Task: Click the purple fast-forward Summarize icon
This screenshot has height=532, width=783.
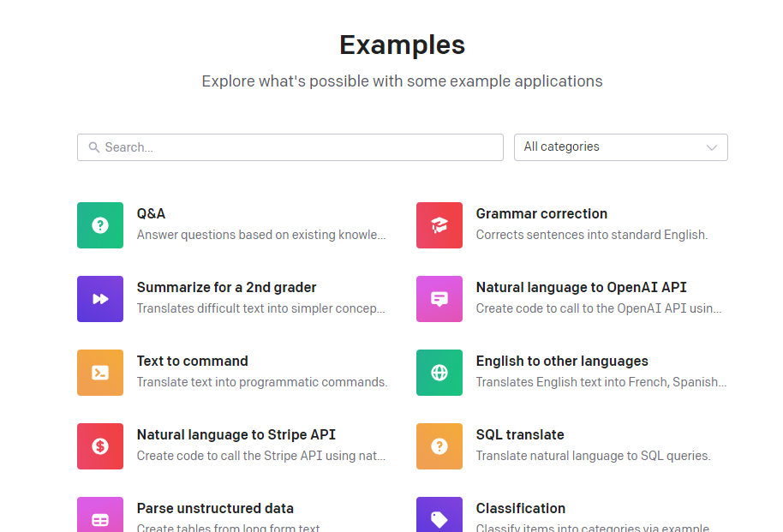Action: (x=100, y=299)
